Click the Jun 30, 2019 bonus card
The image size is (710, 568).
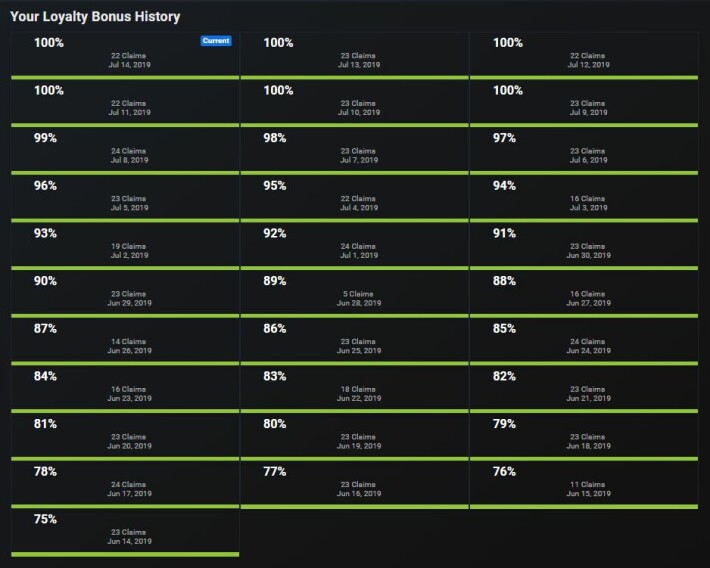point(584,246)
